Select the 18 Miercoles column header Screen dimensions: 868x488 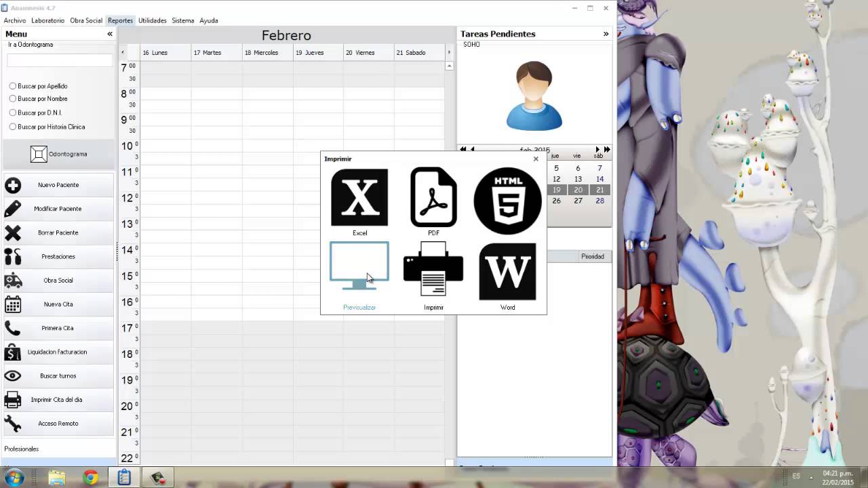click(268, 52)
